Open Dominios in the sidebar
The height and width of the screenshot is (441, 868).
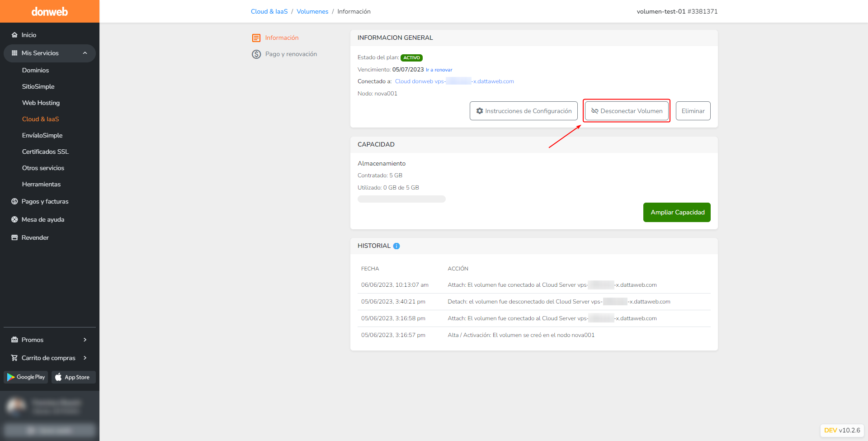[x=35, y=70]
